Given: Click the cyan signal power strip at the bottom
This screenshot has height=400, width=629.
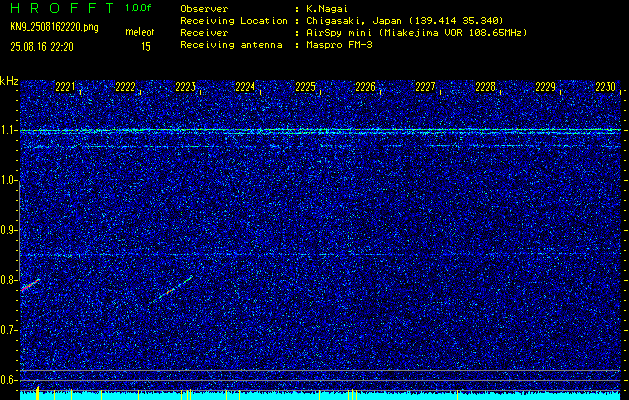Looking at the screenshot, I should (321, 395).
